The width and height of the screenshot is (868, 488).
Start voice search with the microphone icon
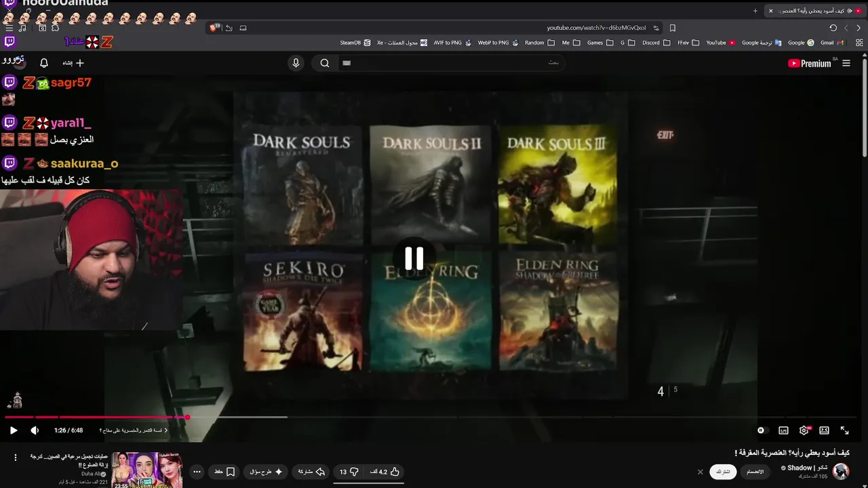(296, 63)
